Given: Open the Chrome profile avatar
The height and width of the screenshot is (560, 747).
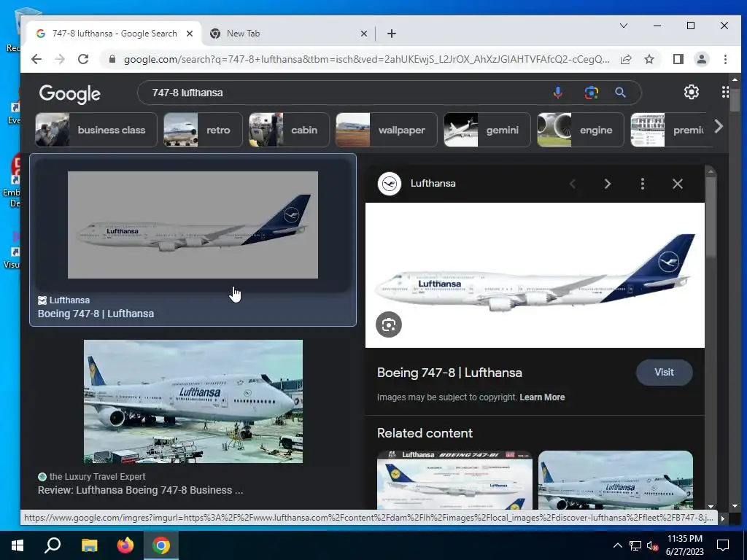Looking at the screenshot, I should click(x=701, y=59).
